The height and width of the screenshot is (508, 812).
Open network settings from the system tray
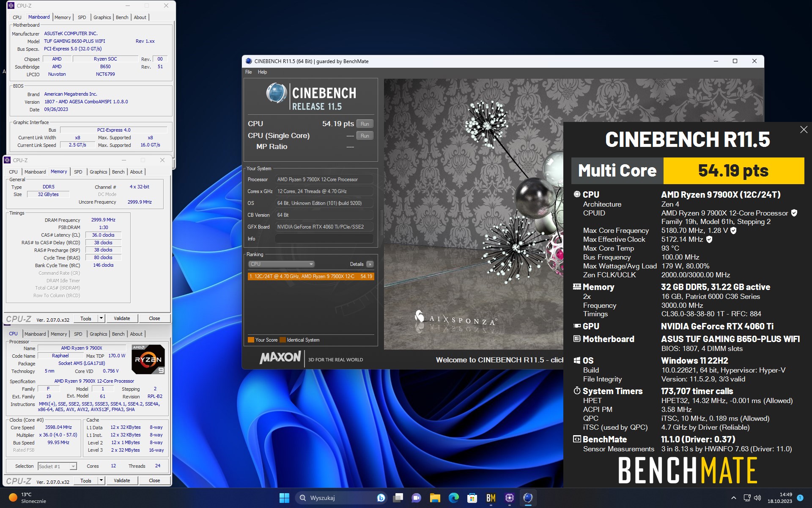[x=747, y=498]
